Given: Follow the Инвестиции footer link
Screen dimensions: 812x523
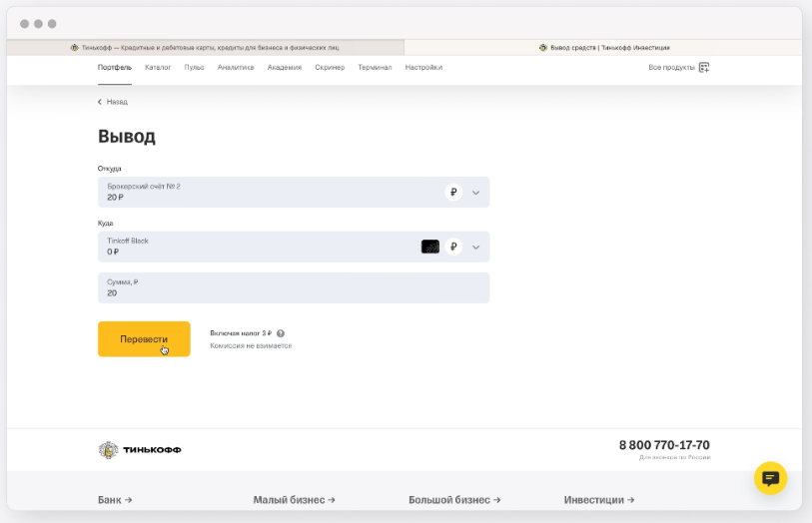Looking at the screenshot, I should [598, 500].
